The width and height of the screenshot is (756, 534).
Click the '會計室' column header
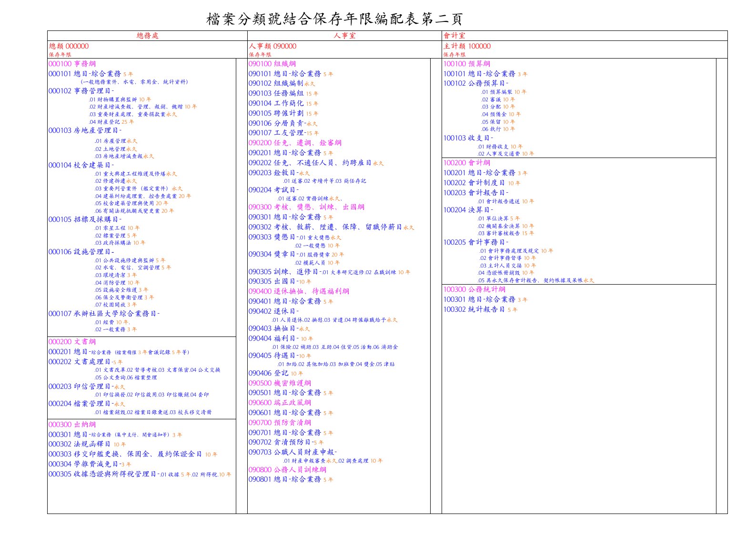tap(454, 36)
